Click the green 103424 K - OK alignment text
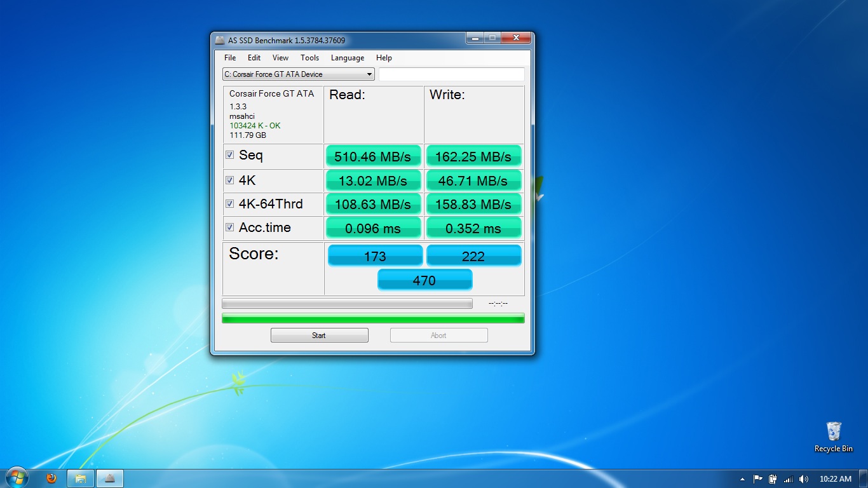Viewport: 868px width, 488px height. tap(255, 126)
